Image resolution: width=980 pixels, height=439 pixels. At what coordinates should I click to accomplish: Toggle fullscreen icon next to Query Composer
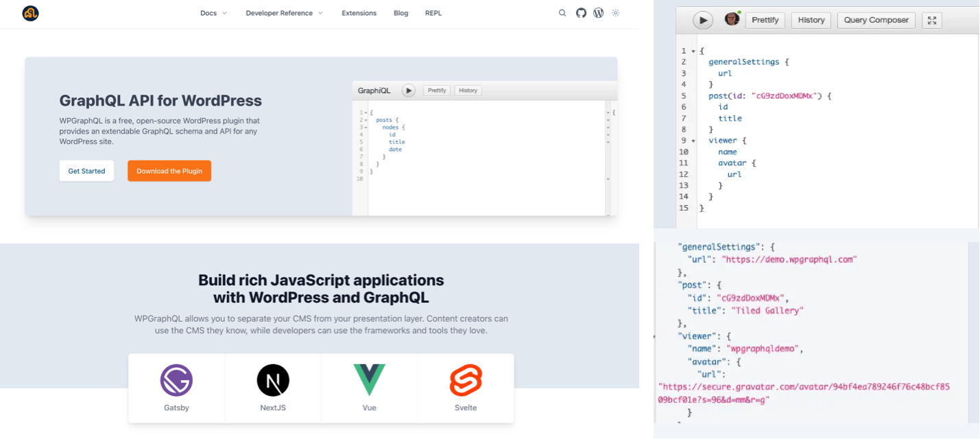(931, 20)
